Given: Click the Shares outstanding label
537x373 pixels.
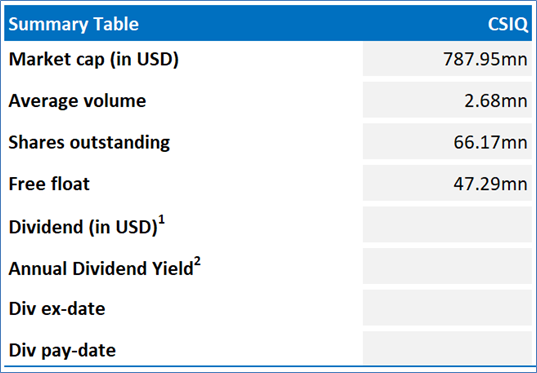Looking at the screenshot, I should point(89,142).
